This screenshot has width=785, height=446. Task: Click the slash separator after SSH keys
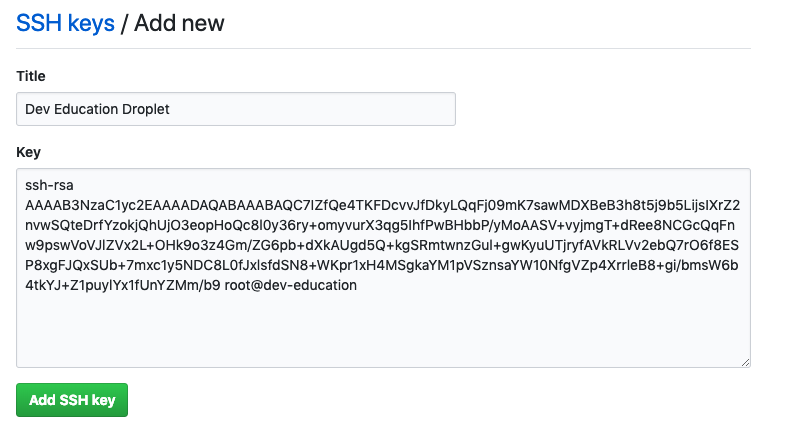pos(125,23)
